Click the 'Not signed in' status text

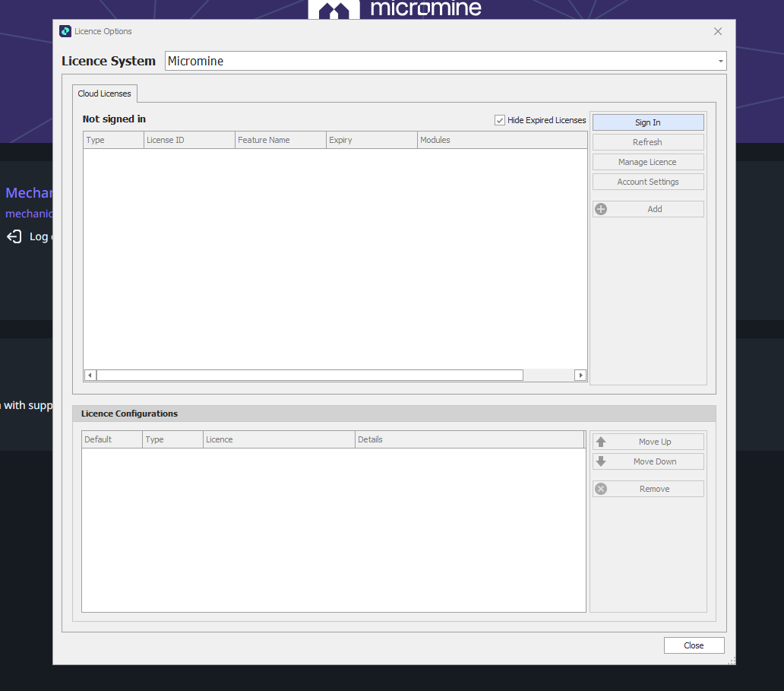(114, 119)
